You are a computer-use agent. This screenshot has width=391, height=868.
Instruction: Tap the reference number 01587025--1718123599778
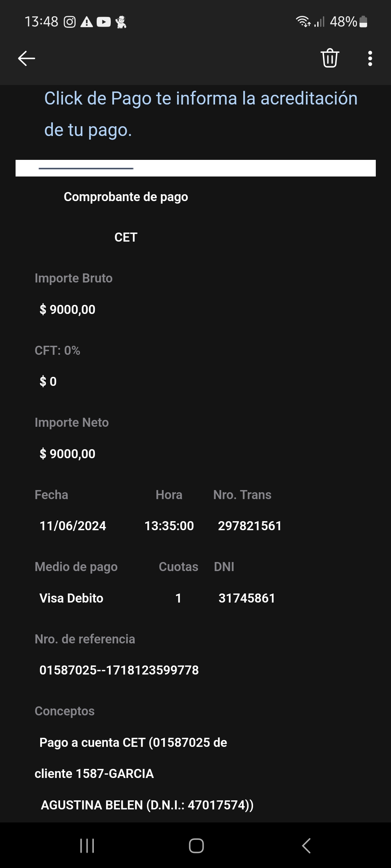point(119,670)
